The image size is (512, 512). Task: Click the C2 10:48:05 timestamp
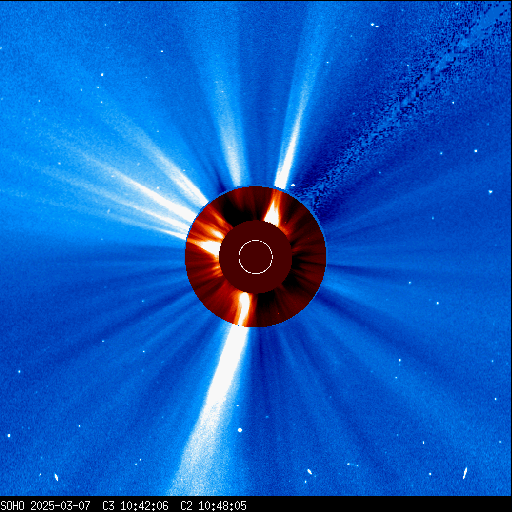pyautogui.click(x=213, y=505)
